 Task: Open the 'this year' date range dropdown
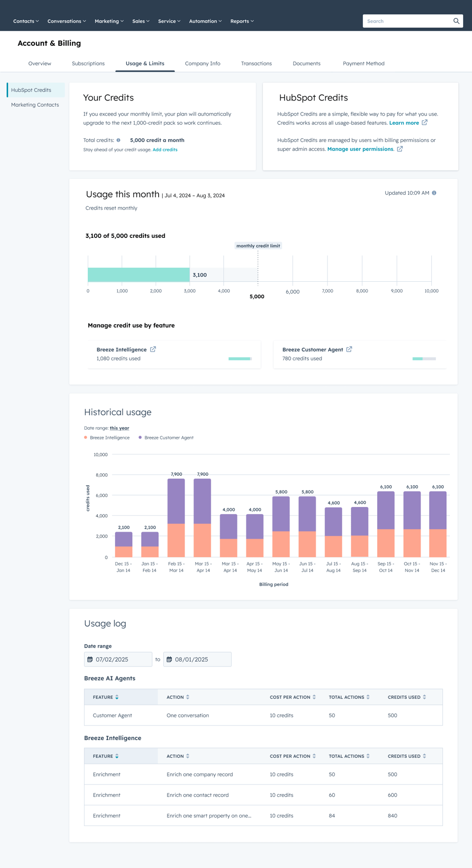pos(119,428)
